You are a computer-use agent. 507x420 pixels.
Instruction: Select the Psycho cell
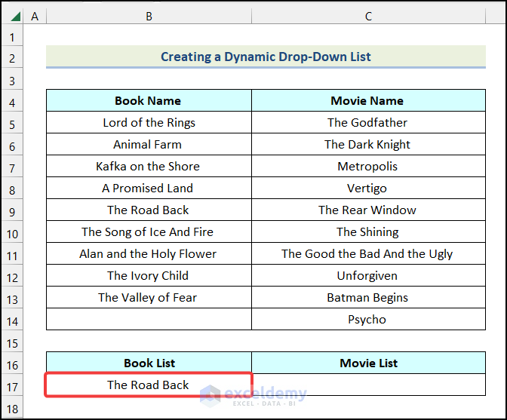coord(368,320)
